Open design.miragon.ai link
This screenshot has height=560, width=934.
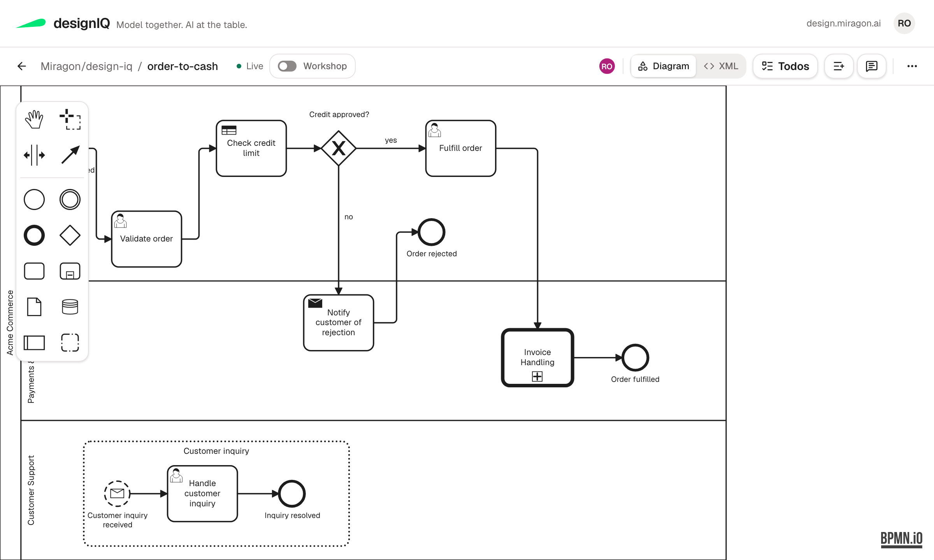[843, 23]
